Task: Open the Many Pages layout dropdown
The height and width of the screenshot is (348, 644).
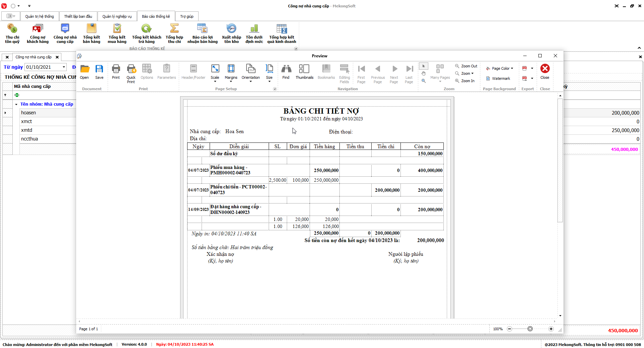Action: (440, 73)
